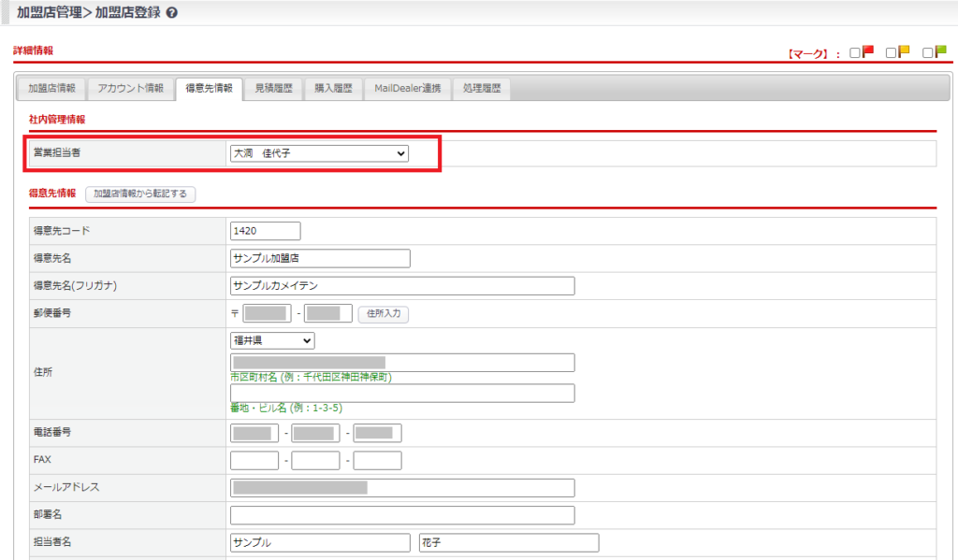Image resolution: width=958 pixels, height=560 pixels.
Task: Click the help question mark icon
Action: pos(171,13)
